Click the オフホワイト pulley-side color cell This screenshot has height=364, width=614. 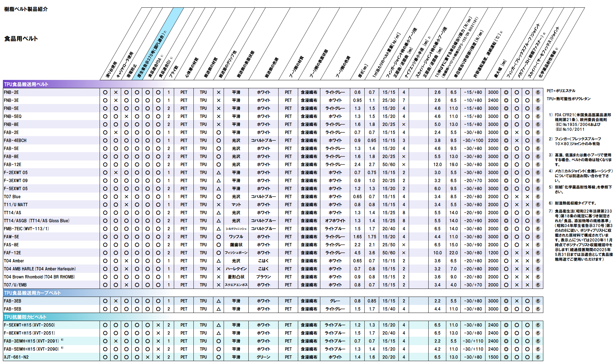(335, 221)
